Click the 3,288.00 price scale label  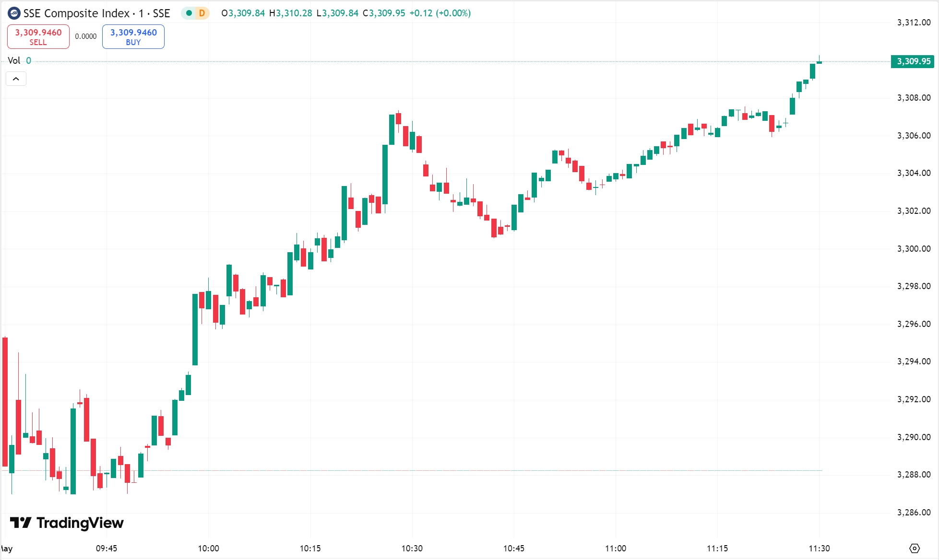(914, 474)
